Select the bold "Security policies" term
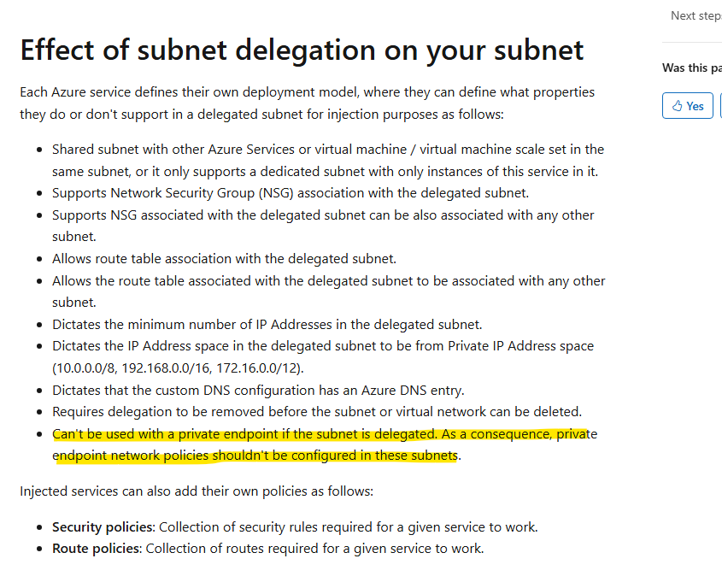This screenshot has width=722, height=588. point(103,526)
